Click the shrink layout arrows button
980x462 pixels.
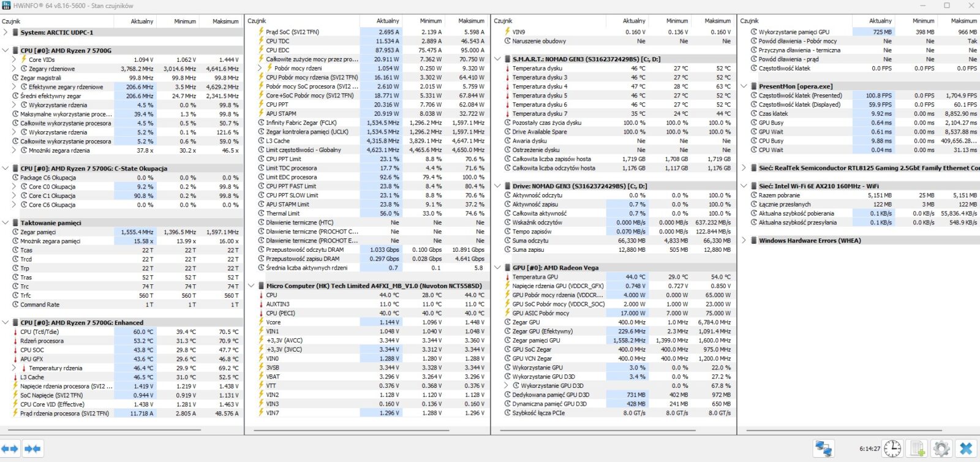coord(32,449)
